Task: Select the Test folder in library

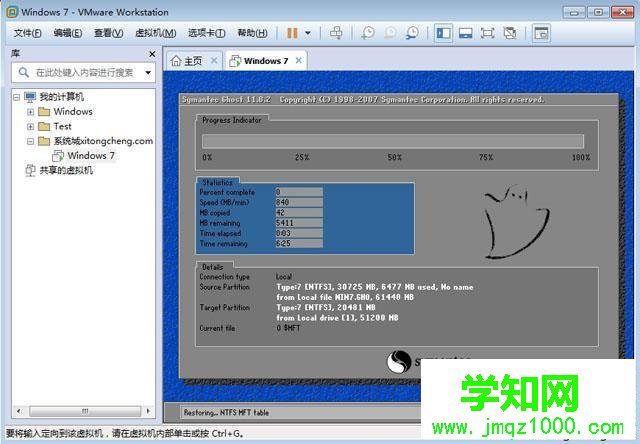Action: (x=62, y=127)
